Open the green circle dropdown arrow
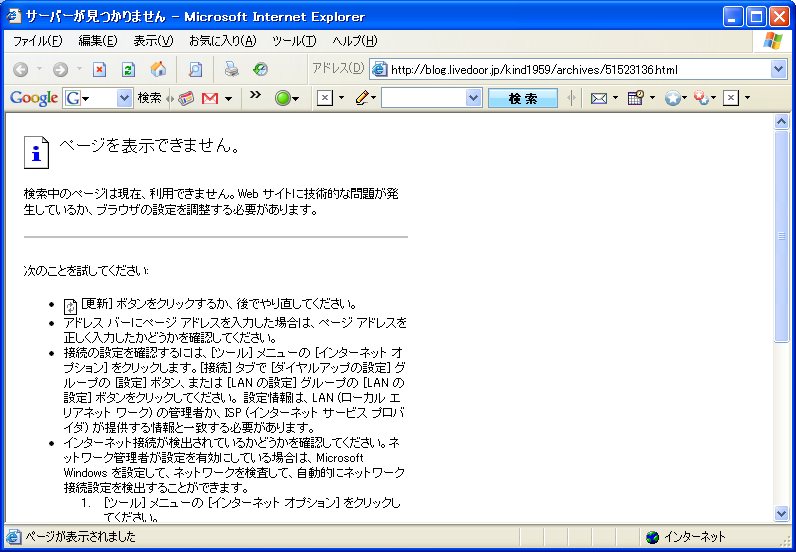Image resolution: width=796 pixels, height=552 pixels. (x=295, y=99)
